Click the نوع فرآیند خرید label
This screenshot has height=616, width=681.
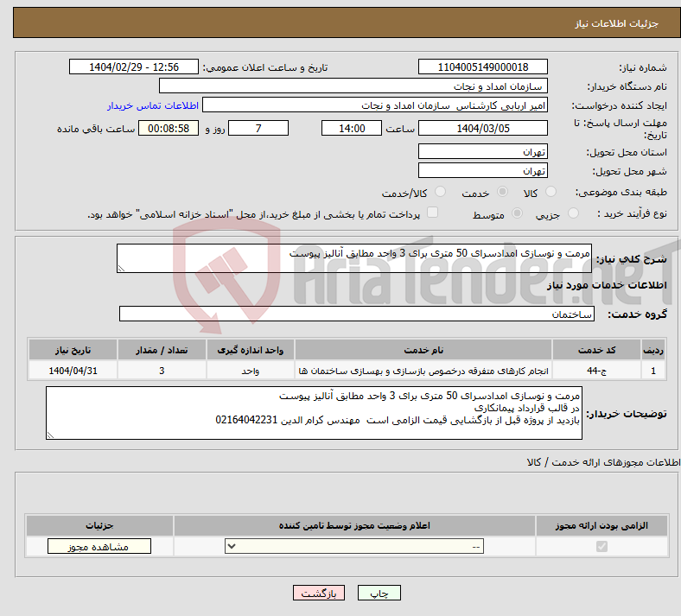(x=632, y=213)
